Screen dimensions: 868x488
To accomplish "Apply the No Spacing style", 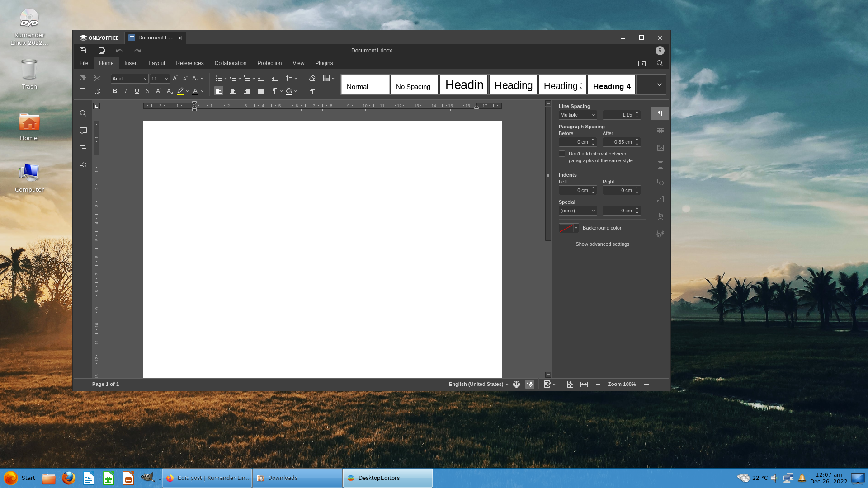I will (x=415, y=84).
